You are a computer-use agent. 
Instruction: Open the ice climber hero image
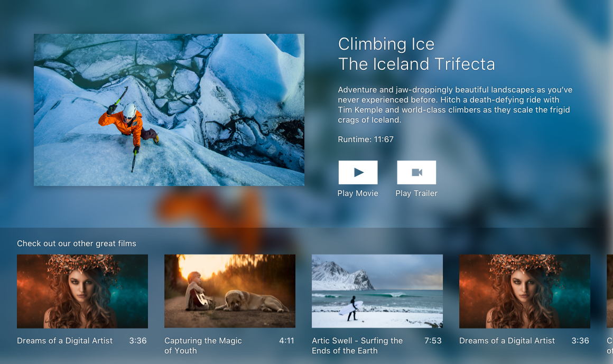click(x=169, y=110)
